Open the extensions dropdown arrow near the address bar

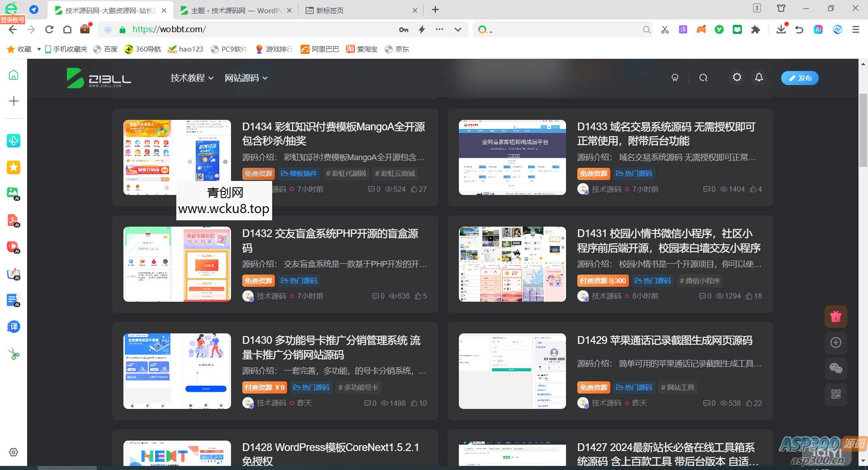[x=458, y=29]
